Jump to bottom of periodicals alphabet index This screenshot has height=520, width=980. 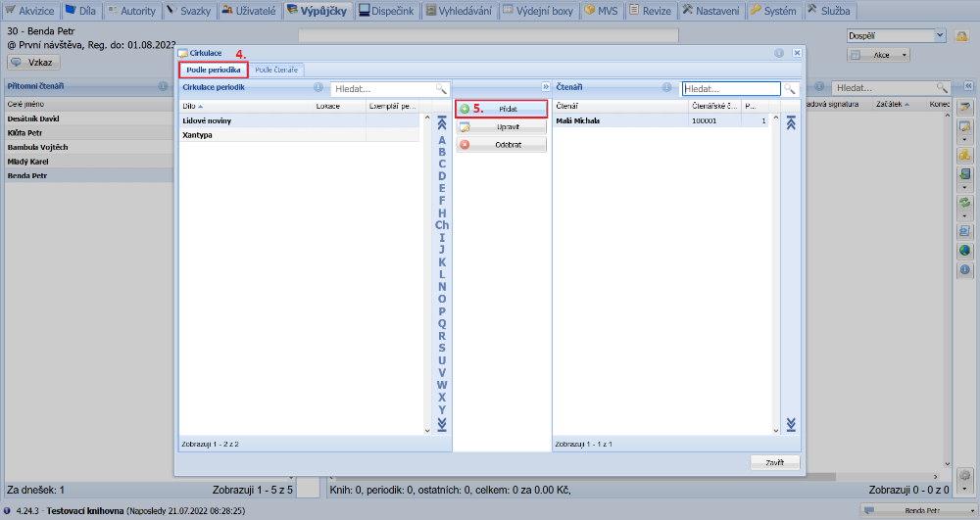pyautogui.click(x=442, y=424)
